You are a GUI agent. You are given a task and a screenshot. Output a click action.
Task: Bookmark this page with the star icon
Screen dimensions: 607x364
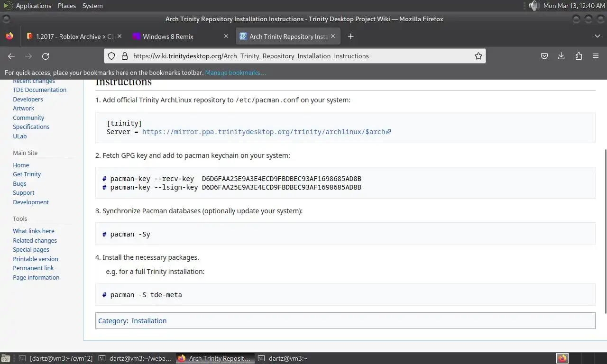478,56
